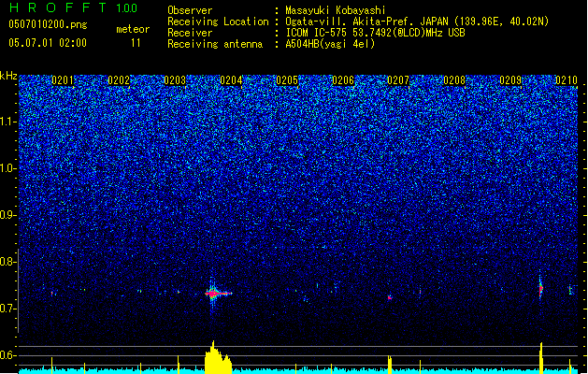
Task: Click the Receiver label
Action: pyautogui.click(x=190, y=33)
